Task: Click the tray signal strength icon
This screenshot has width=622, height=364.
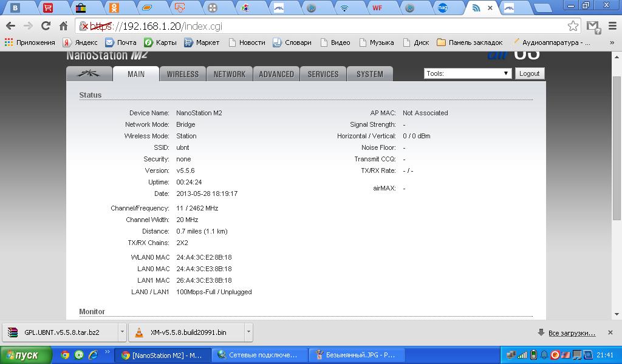Action: pyautogui.click(x=523, y=355)
